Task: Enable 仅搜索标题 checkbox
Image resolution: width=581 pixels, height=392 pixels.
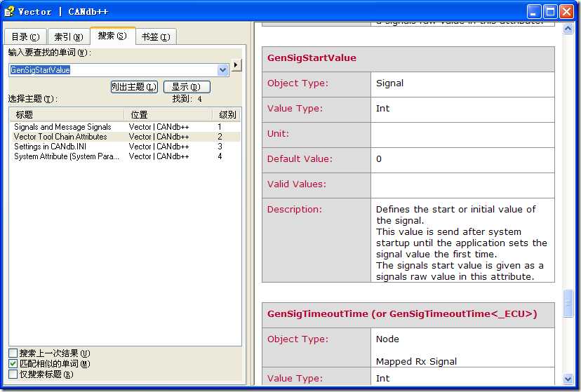Action: point(13,374)
